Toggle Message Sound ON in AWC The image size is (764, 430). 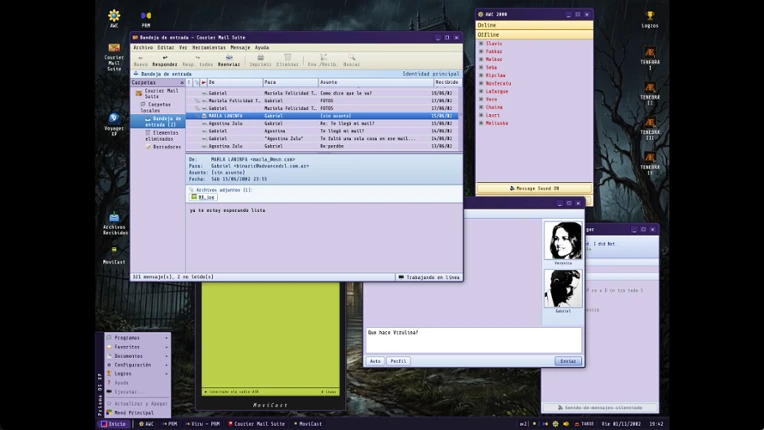click(x=534, y=188)
